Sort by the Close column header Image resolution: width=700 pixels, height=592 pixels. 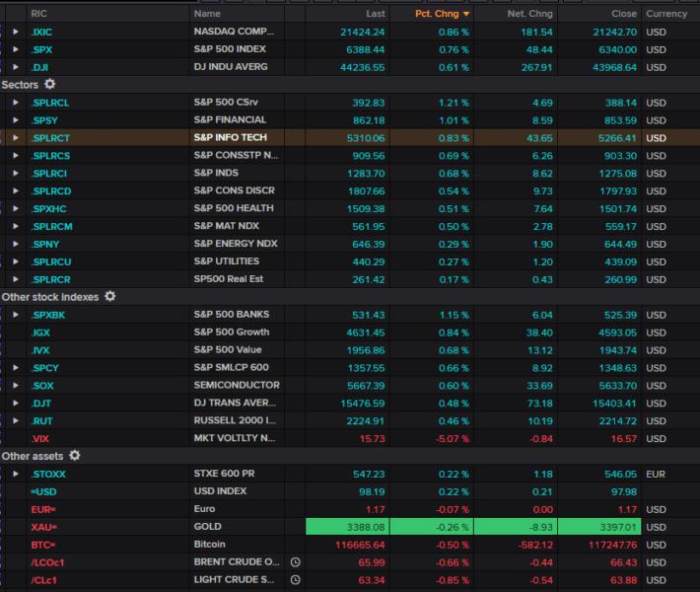[x=624, y=14]
